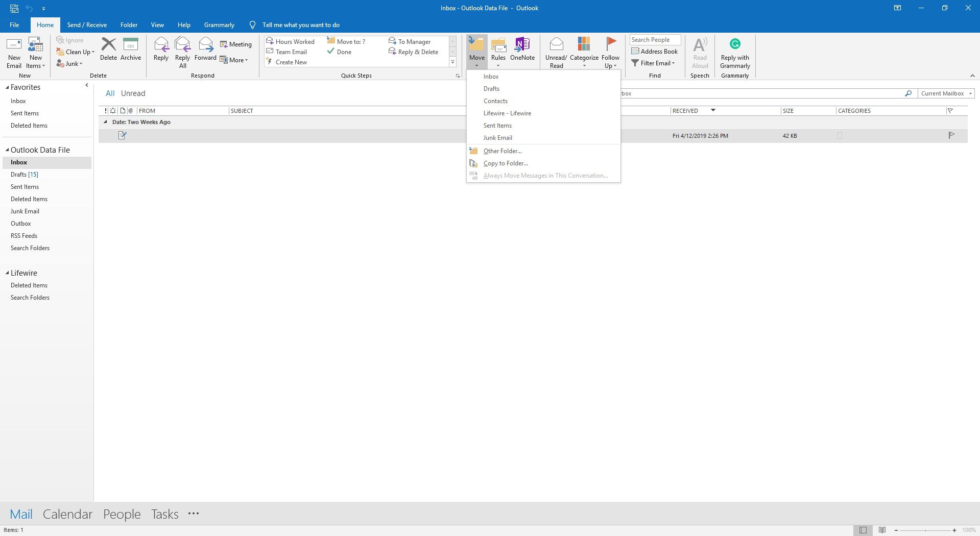The width and height of the screenshot is (980, 536).
Task: Open the Categorize color menu
Action: click(x=584, y=52)
